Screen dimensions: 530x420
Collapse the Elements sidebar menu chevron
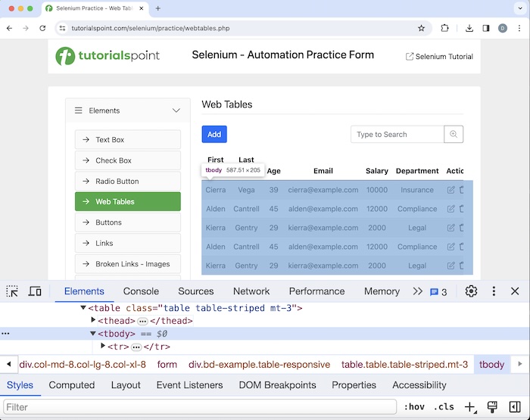point(176,110)
